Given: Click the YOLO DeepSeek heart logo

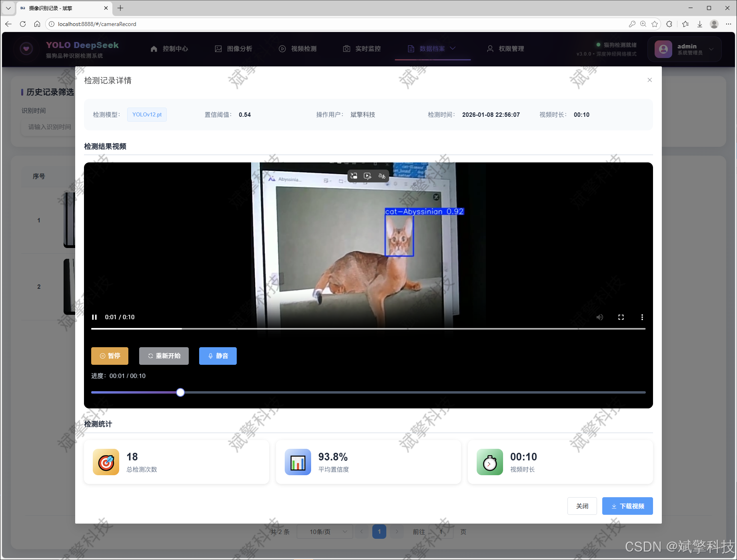Looking at the screenshot, I should tap(26, 48).
